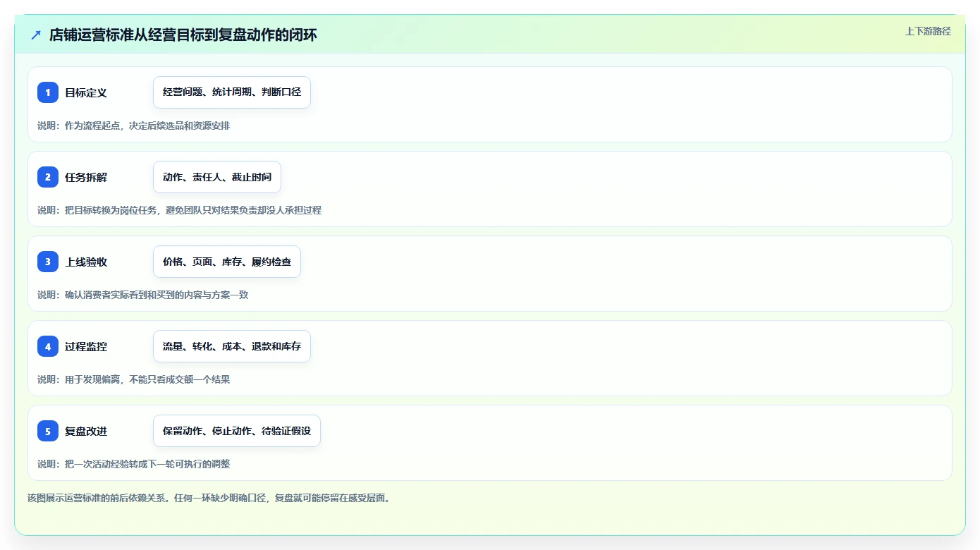Viewport: 980px width, 550px height.
Task: Click the title 店铺运营标准从经营目标到复盘动作的闭环
Action: (183, 35)
